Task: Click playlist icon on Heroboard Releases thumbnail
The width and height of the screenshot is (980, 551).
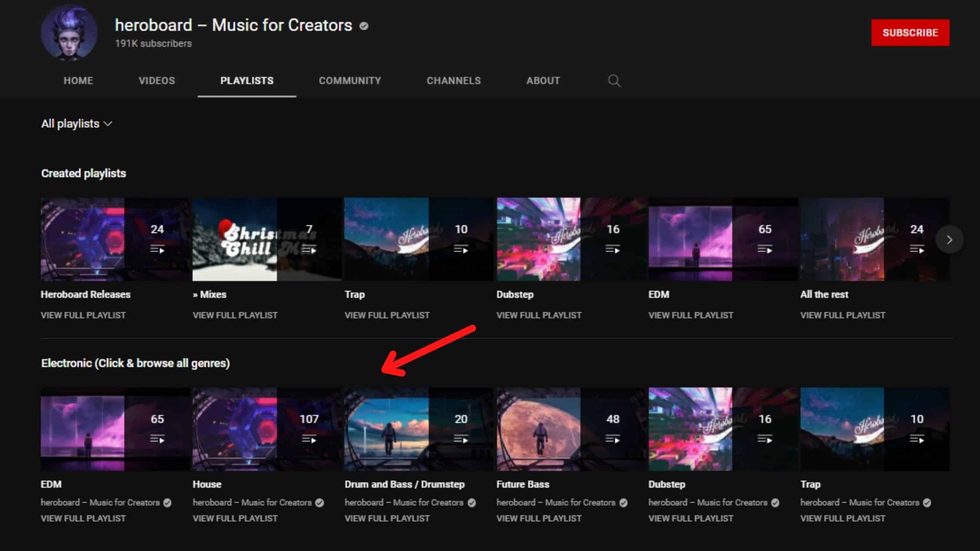Action: pyautogui.click(x=157, y=249)
